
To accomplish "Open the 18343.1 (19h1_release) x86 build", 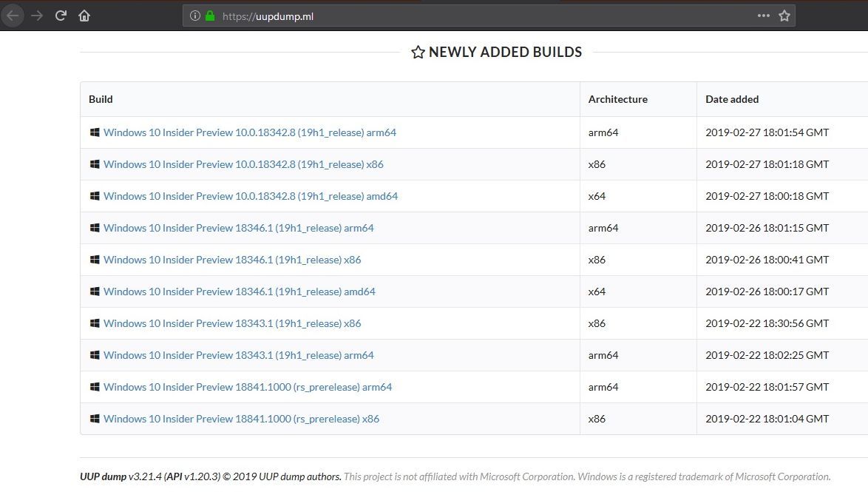I will 232,323.
